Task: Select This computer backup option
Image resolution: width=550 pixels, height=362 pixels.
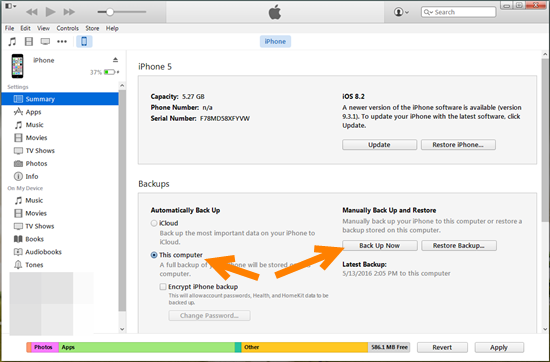Action: tap(154, 255)
